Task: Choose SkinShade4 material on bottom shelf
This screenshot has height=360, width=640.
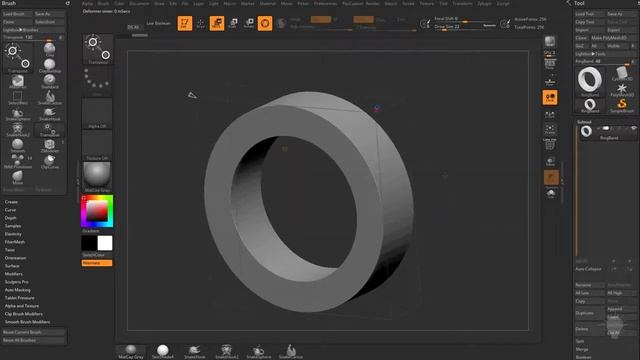Action: pos(162,352)
